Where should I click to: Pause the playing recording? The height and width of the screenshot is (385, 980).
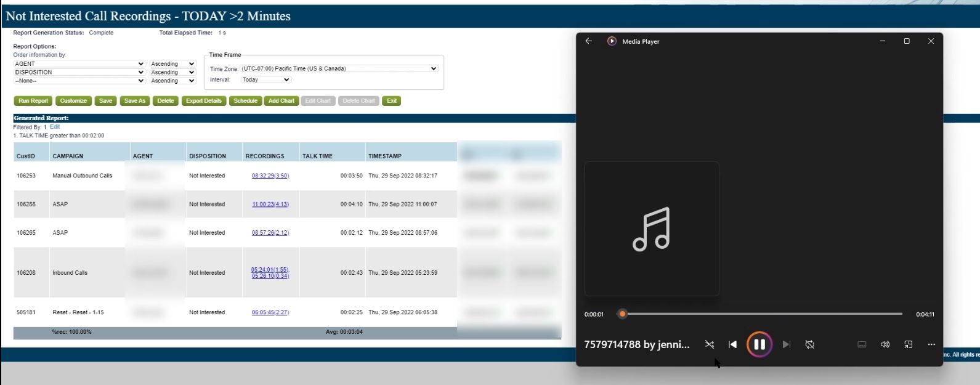759,344
